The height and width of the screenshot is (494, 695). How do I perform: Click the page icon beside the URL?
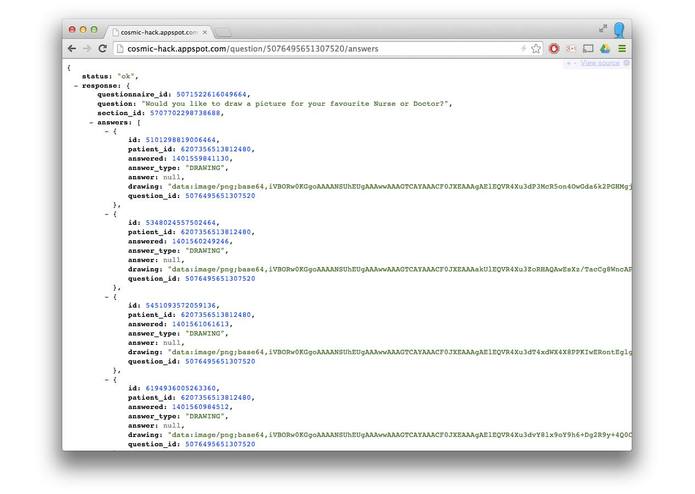120,49
